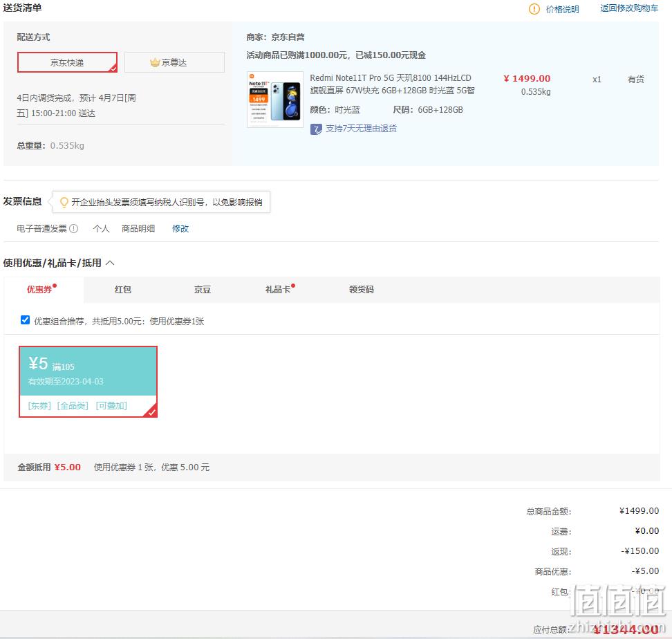Click the 运费 ¥0.00 value

coord(646,531)
